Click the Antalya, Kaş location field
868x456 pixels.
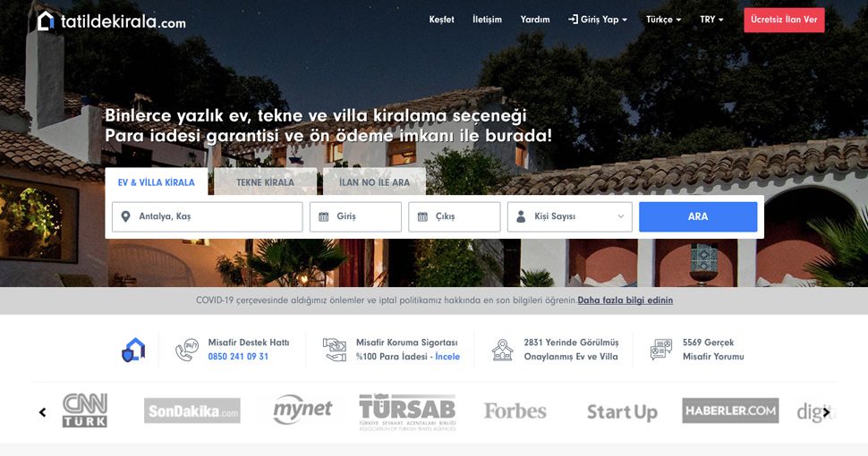coord(207,216)
